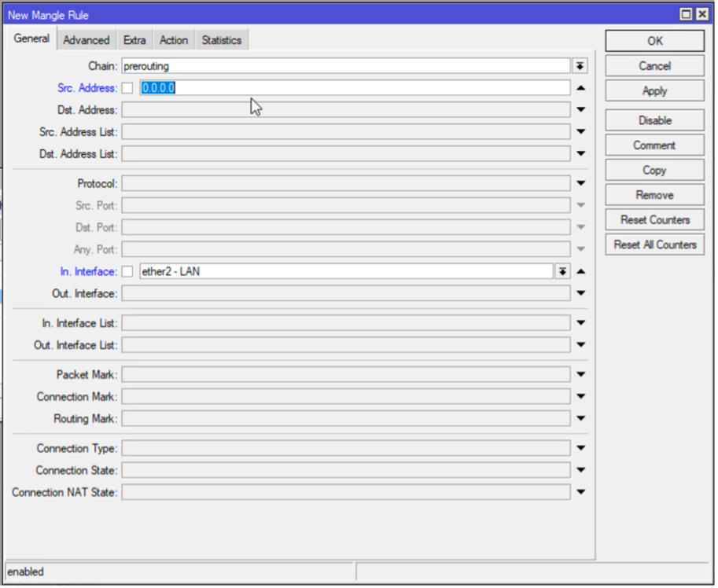Confirm the rule with OK
This screenshot has height=588, width=718.
coord(654,40)
